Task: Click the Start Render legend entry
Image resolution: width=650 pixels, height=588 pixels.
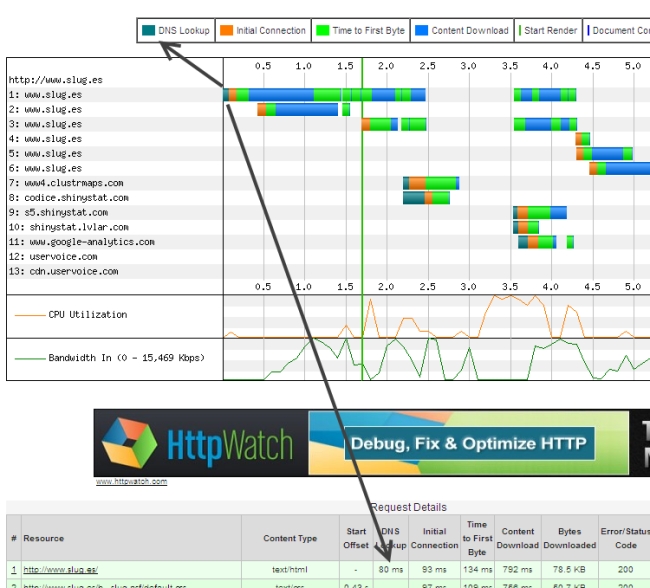Action: point(548,31)
